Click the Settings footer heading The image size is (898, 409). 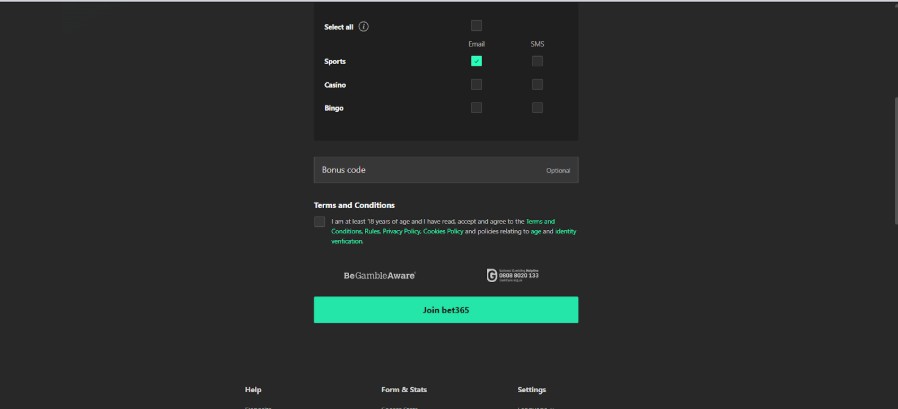point(531,390)
